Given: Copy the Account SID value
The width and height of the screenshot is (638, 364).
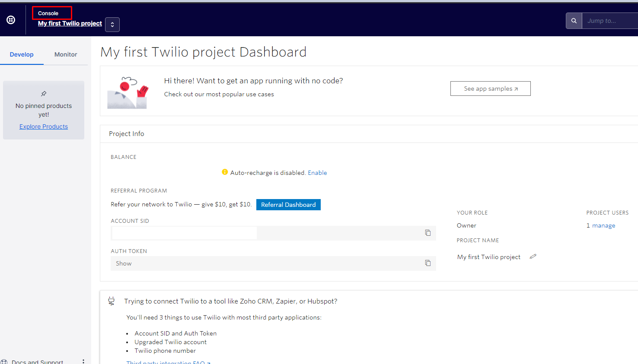Looking at the screenshot, I should (428, 233).
